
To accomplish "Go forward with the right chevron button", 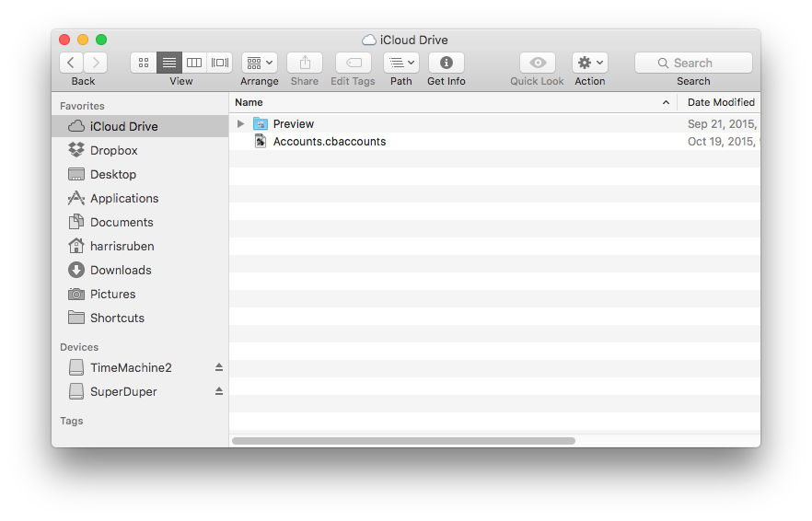I will [96, 63].
